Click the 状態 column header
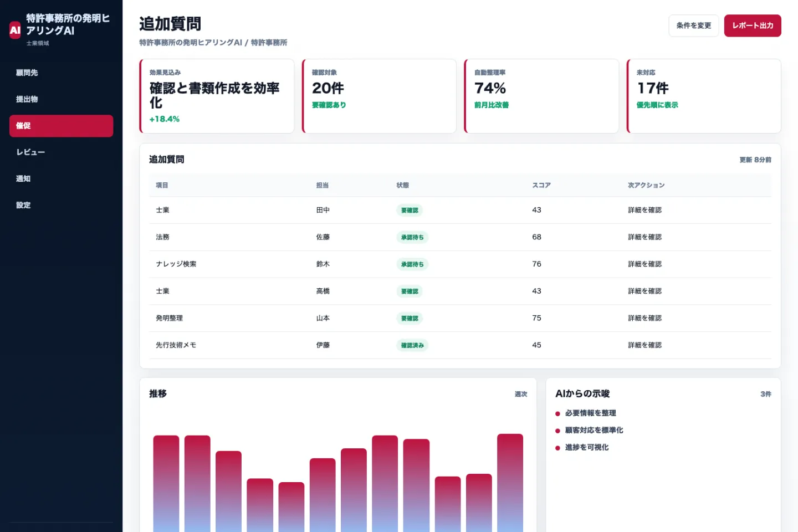 coord(402,185)
